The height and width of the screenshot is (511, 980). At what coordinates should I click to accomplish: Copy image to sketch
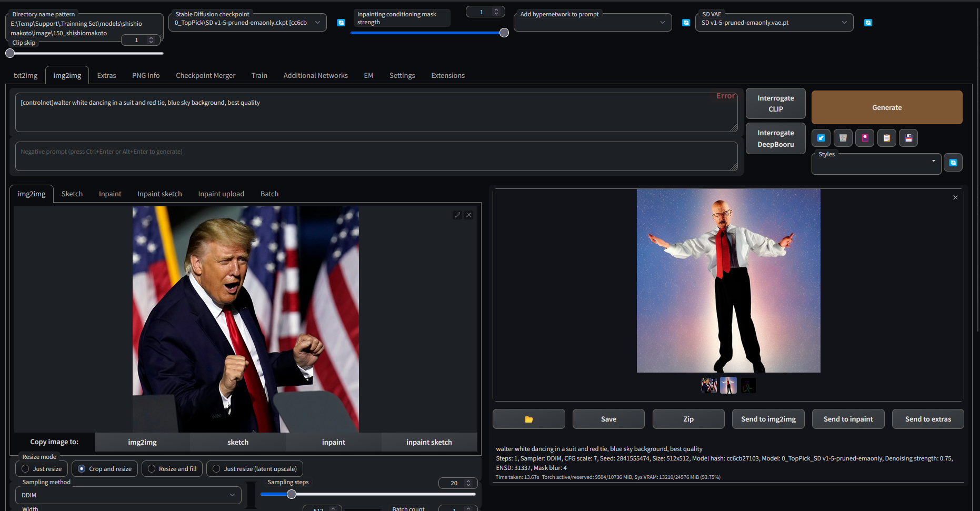point(238,442)
